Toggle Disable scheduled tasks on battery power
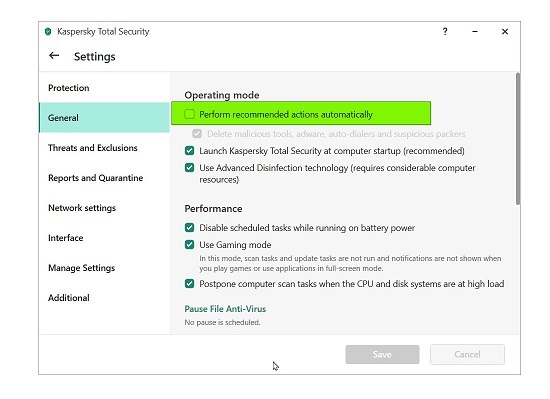This screenshot has width=550, height=399. tap(189, 228)
